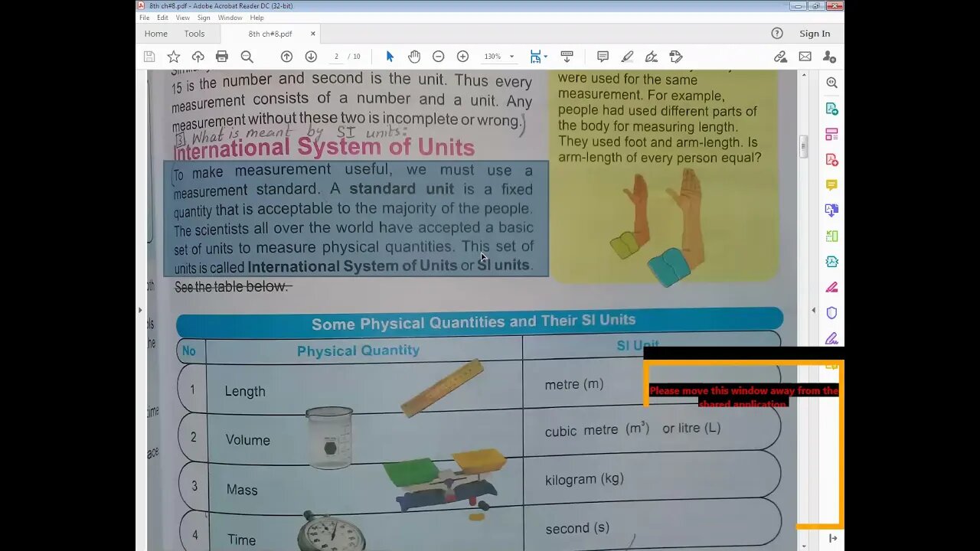Click the International System of Units heading

324,147
